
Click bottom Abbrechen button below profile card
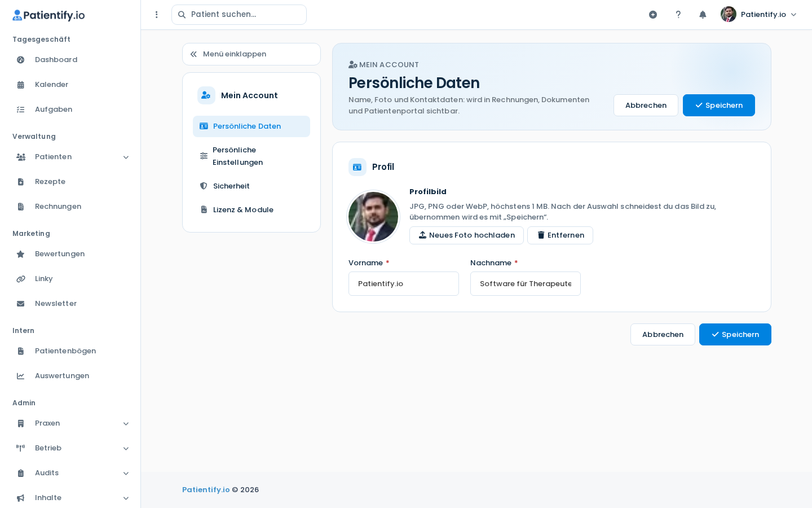(x=663, y=335)
